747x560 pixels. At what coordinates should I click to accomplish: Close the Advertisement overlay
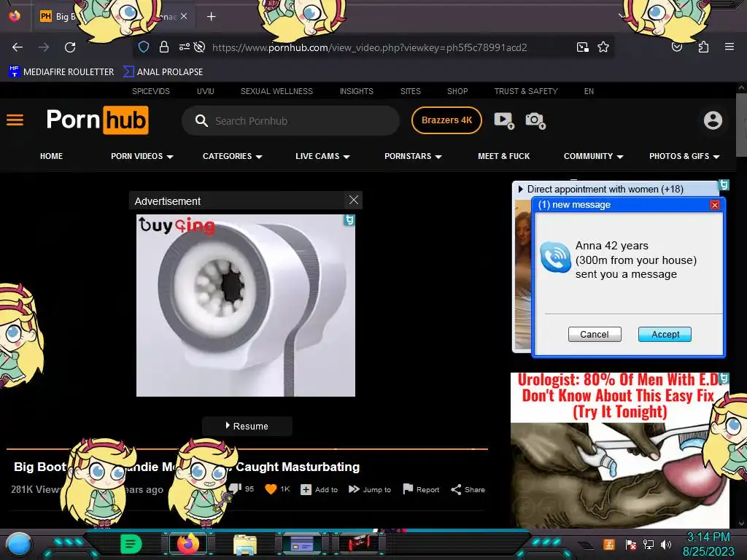[354, 200]
